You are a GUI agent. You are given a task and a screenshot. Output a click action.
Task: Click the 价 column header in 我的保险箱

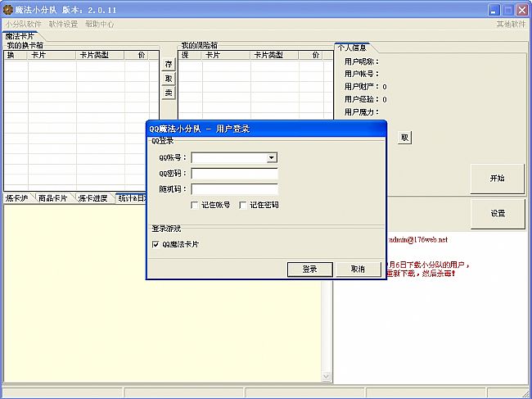(312, 55)
